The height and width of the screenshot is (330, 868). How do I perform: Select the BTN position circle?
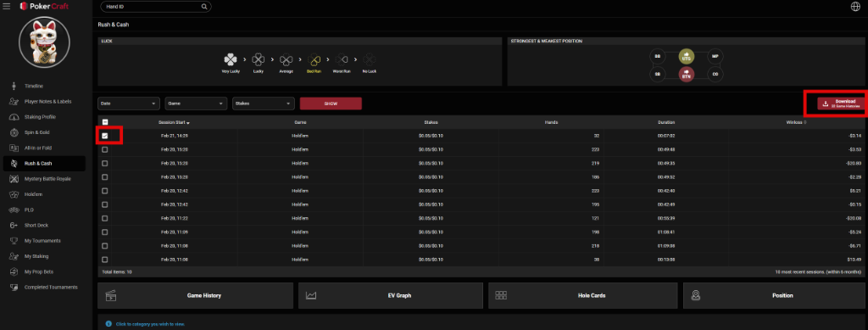pyautogui.click(x=687, y=74)
